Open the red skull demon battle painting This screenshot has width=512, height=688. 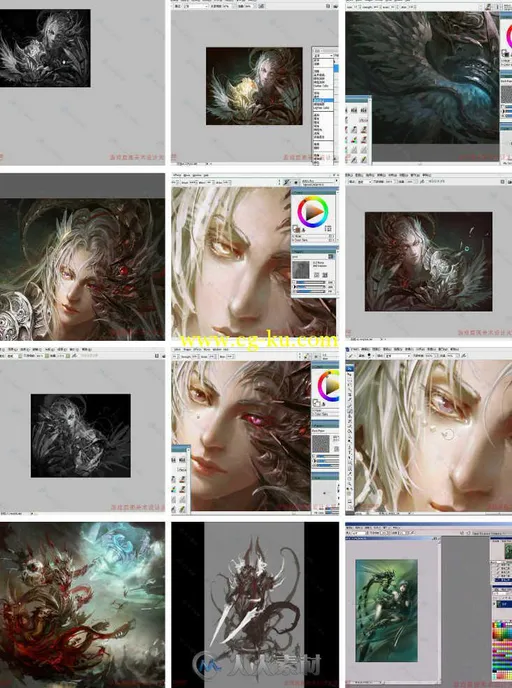pyautogui.click(x=82, y=605)
